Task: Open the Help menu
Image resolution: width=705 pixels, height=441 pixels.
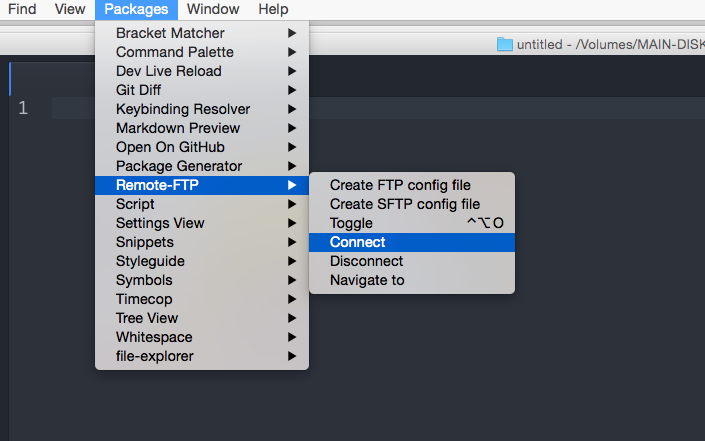Action: coord(273,9)
